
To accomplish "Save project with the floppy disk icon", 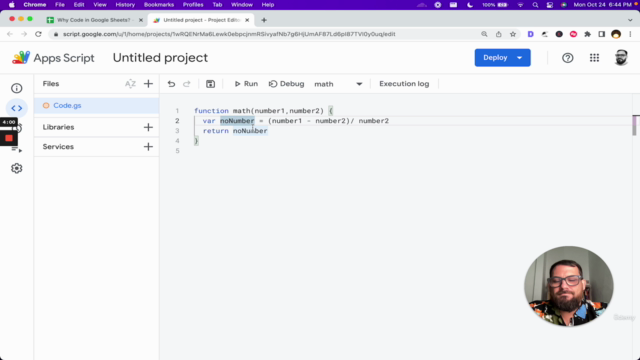I will coord(210,84).
